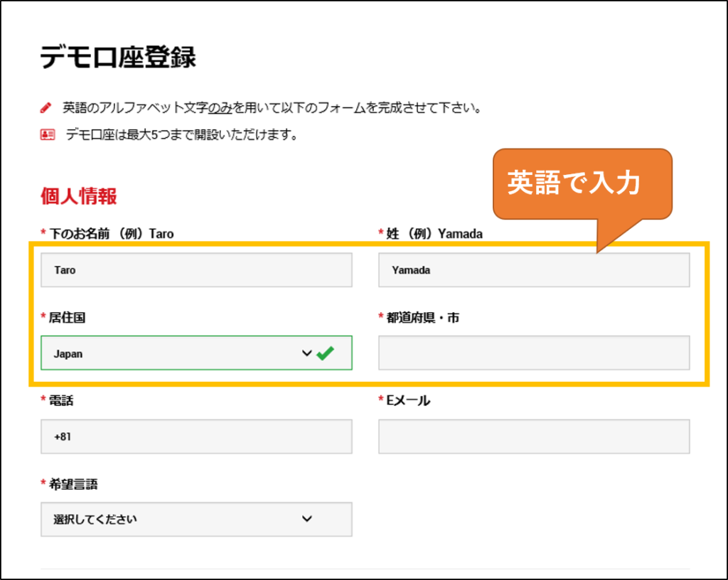
Task: Click the デモ口座登録 page heading
Action: click(x=118, y=58)
